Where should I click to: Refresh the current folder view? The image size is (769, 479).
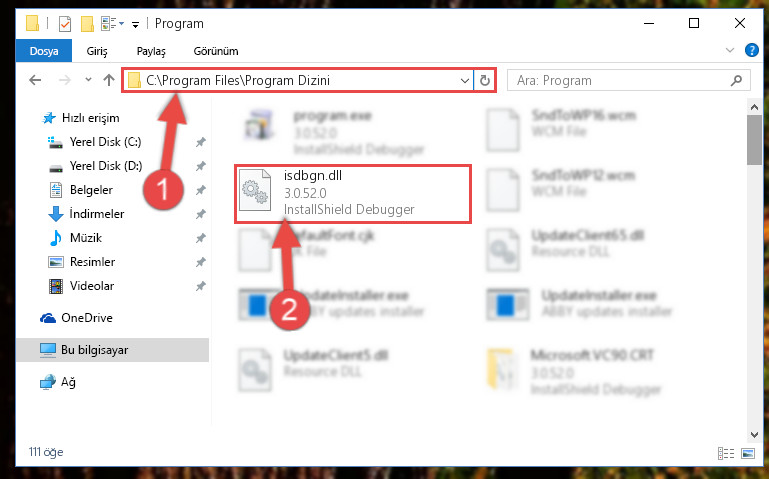coord(485,80)
